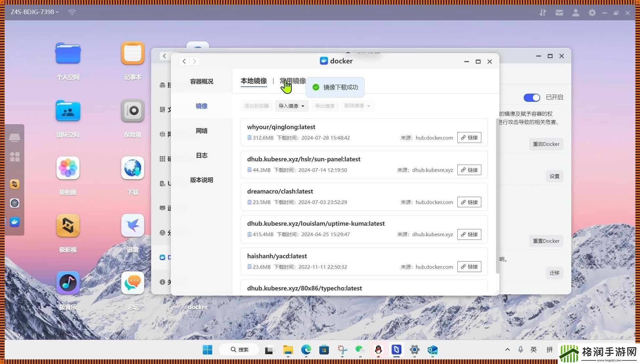Show hidden tray icons chevron in taskbar

click(x=507, y=350)
